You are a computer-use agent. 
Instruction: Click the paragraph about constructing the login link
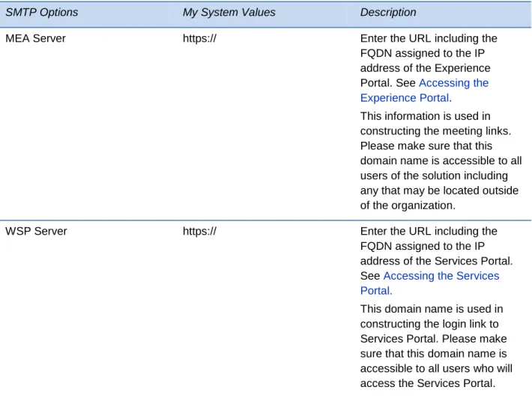point(436,346)
